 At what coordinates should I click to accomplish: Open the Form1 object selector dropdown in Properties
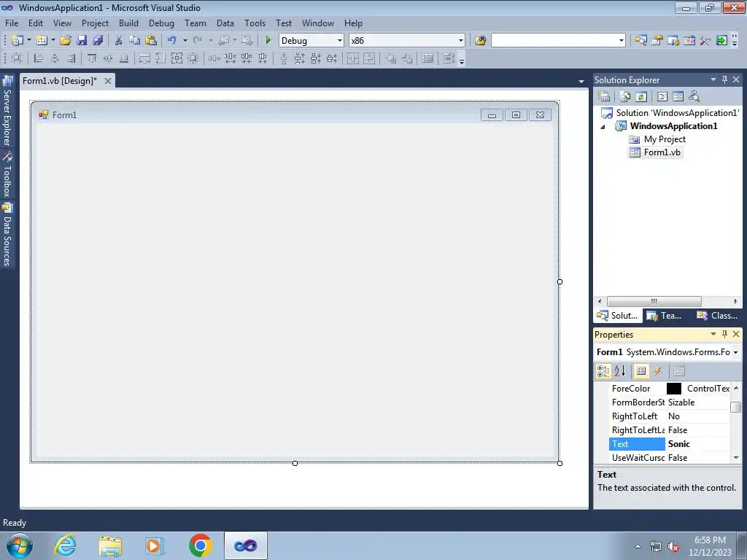(x=735, y=352)
